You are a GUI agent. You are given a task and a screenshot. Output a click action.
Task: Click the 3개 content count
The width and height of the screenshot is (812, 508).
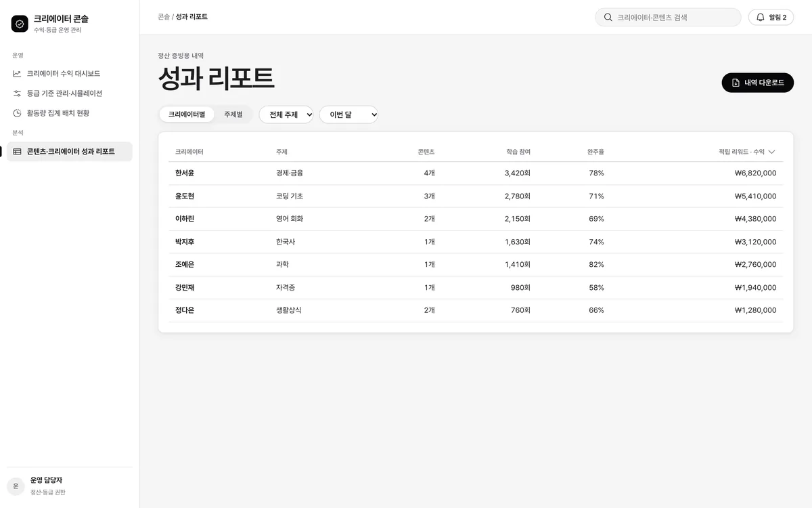pos(430,196)
